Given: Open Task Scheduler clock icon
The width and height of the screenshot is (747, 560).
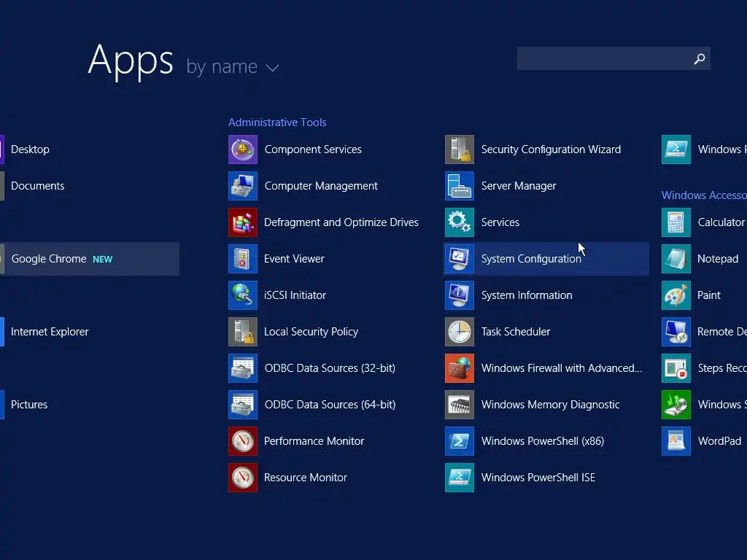Looking at the screenshot, I should click(x=460, y=332).
